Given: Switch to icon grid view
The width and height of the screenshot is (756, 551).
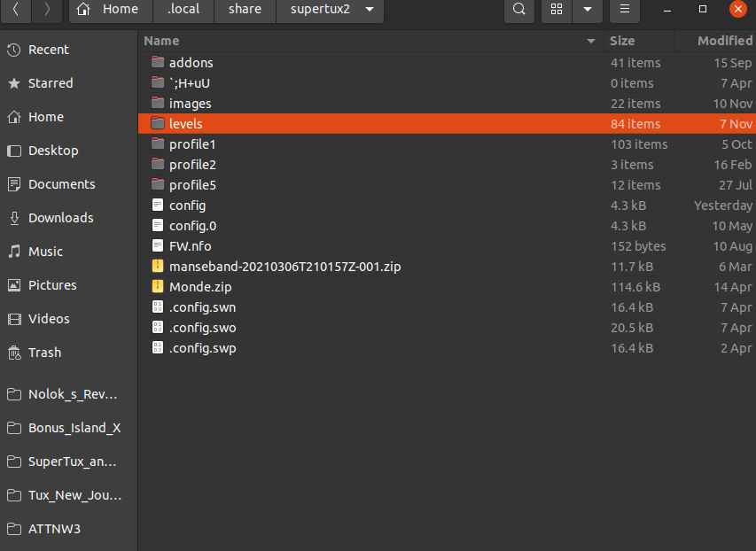Looking at the screenshot, I should [557, 10].
